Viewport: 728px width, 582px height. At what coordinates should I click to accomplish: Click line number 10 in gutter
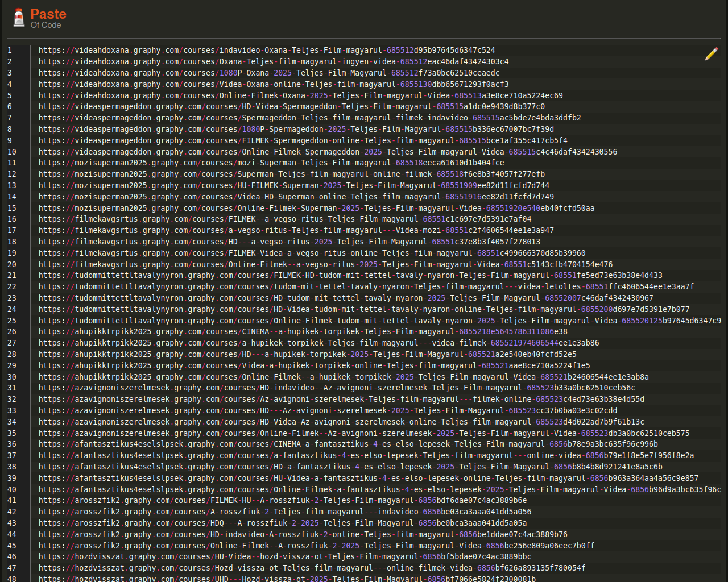click(x=12, y=152)
